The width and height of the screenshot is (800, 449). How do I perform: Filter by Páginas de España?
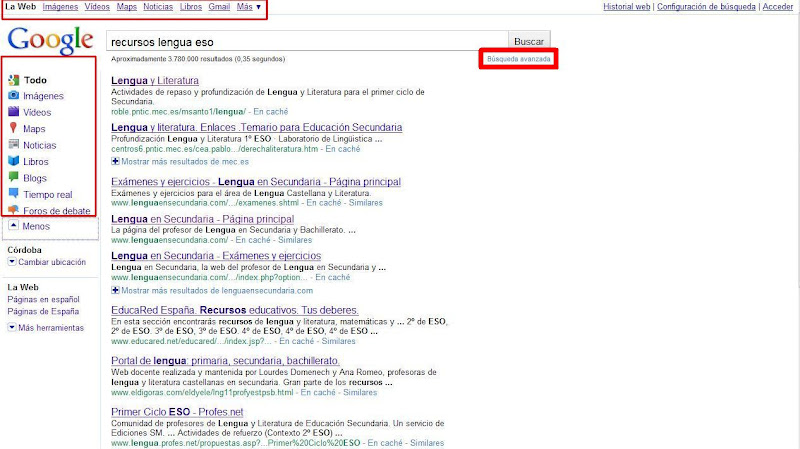coord(43,311)
